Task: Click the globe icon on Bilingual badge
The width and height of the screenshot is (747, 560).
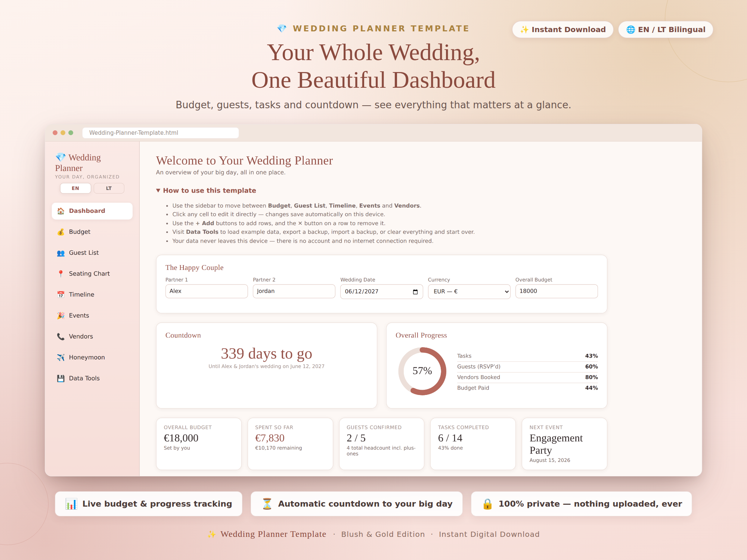Action: (x=630, y=29)
